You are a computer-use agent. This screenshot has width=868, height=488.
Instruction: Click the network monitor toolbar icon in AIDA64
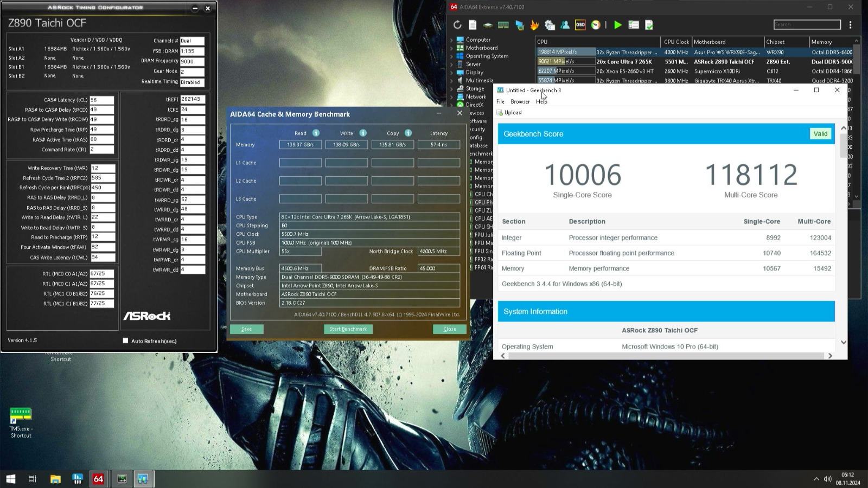(x=519, y=25)
